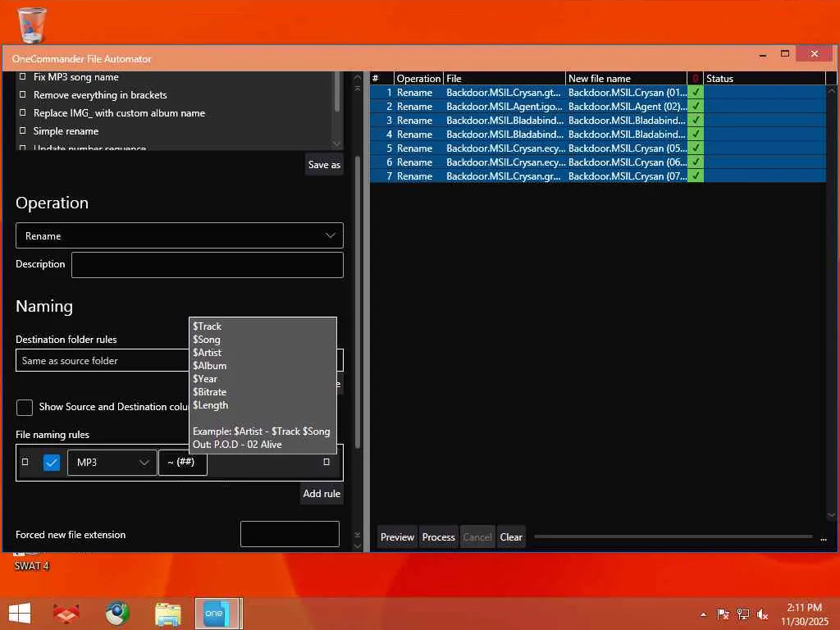Click the icon beside Replace IMG_ preset

pos(22,112)
